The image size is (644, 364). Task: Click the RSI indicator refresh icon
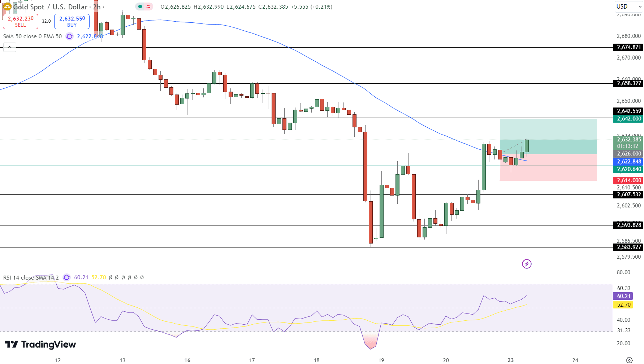pos(66,277)
